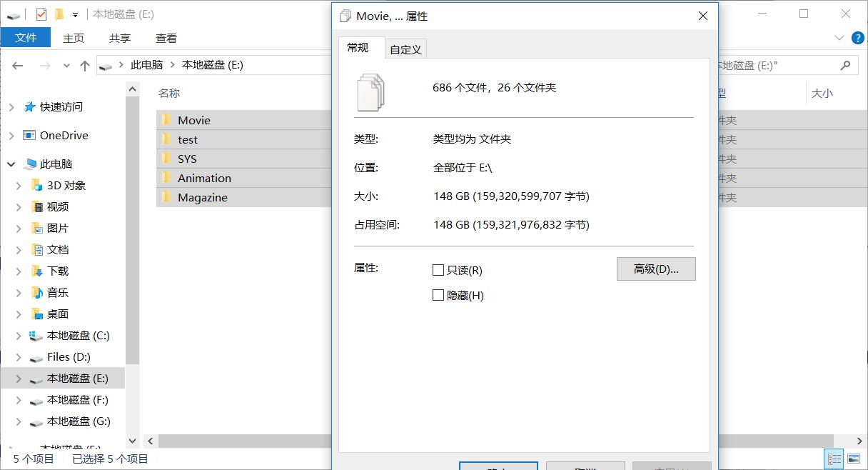This screenshot has height=470, width=868.
Task: Select the 本地磁盘 (F:) drive icon
Action: pyautogui.click(x=36, y=401)
